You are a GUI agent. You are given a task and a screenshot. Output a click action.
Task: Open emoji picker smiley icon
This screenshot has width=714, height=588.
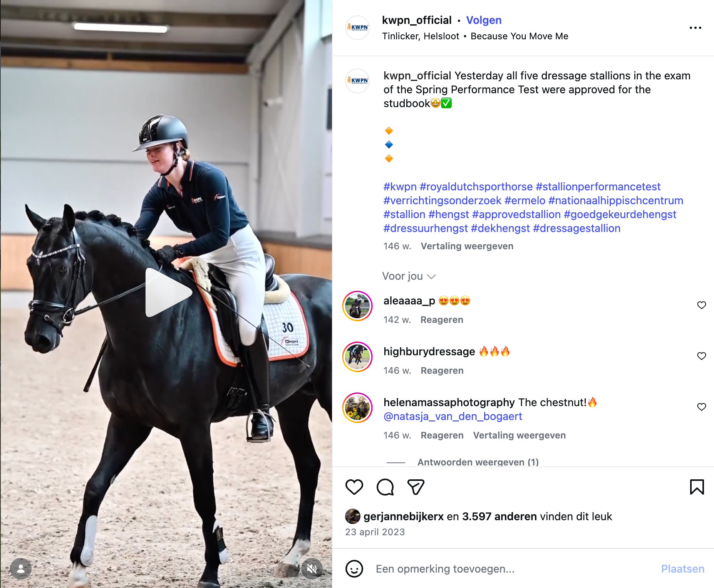pyautogui.click(x=354, y=569)
